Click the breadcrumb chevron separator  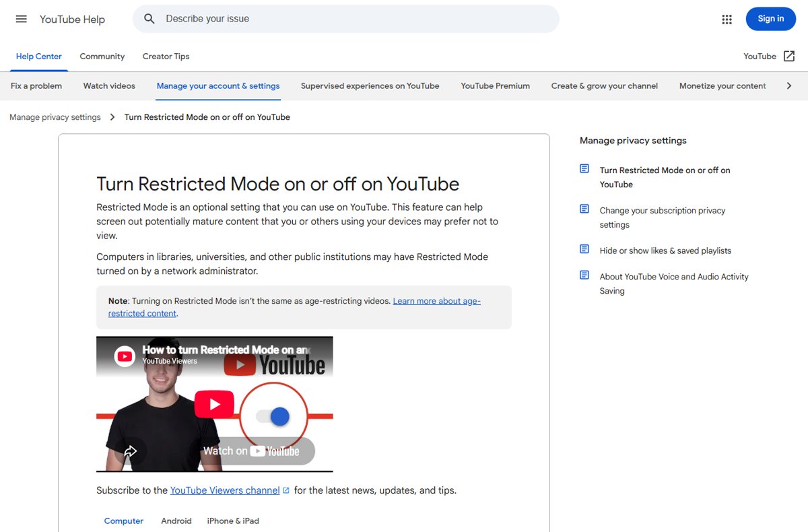112,117
